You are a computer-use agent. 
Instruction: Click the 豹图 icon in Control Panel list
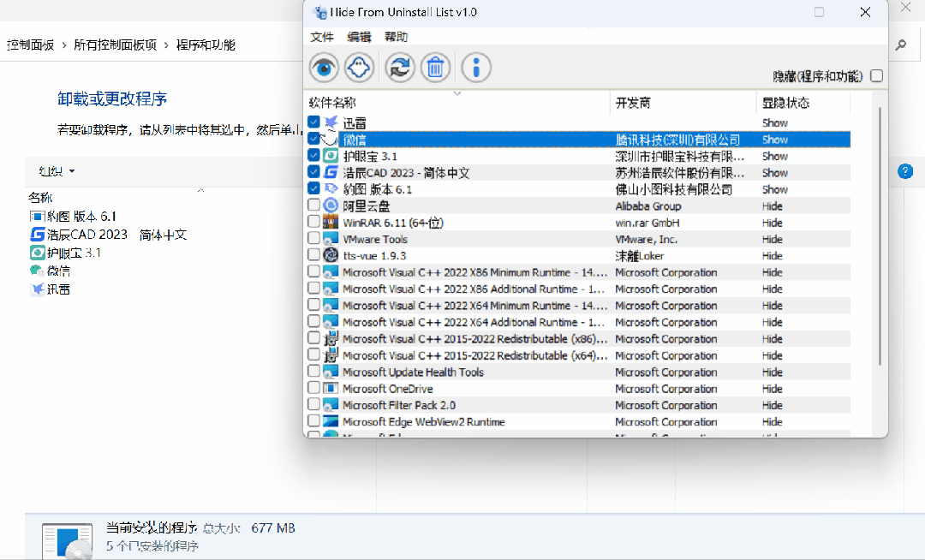tap(37, 217)
